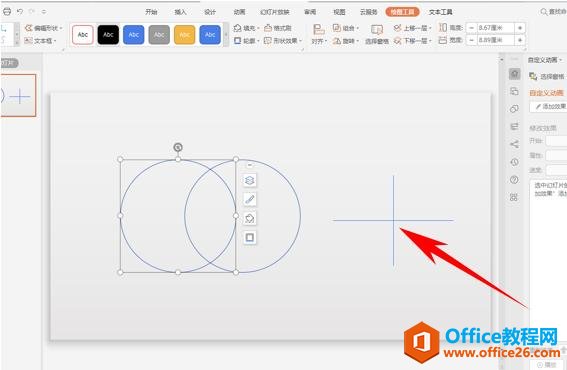
Task: Switch to the 动画 tab
Action: coord(239,12)
